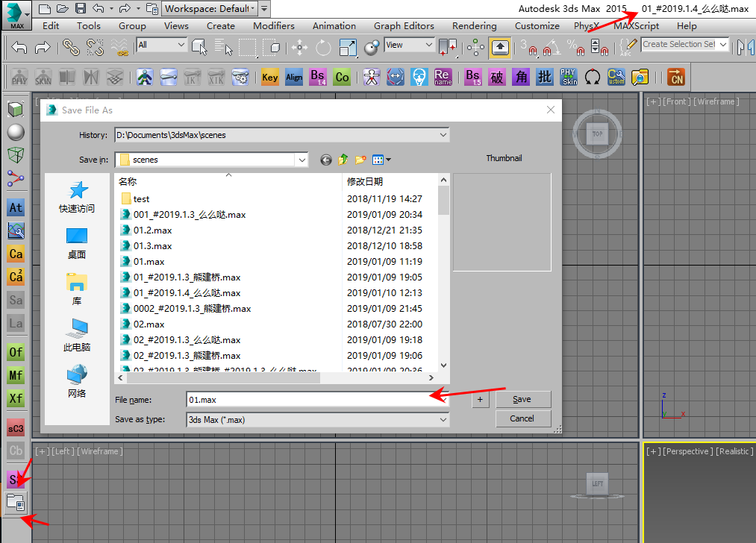This screenshot has height=543, width=756.
Task: Click the go-back arrow icon in Save dialog
Action: [x=326, y=160]
